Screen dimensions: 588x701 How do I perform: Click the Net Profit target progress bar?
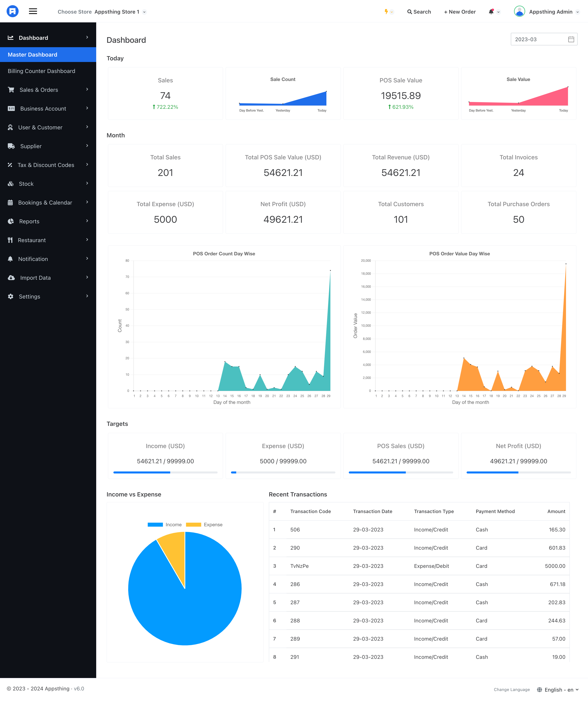point(519,472)
